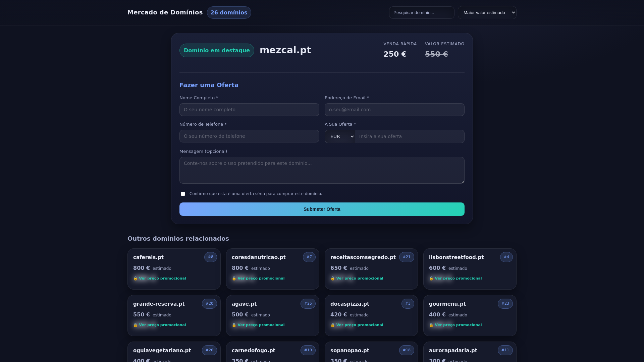Focus the Pesquisar domínio search field

(x=422, y=13)
